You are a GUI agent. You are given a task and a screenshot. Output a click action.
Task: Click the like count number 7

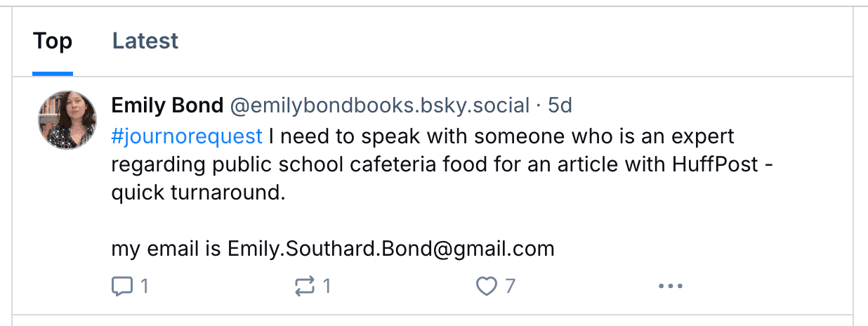tap(510, 286)
